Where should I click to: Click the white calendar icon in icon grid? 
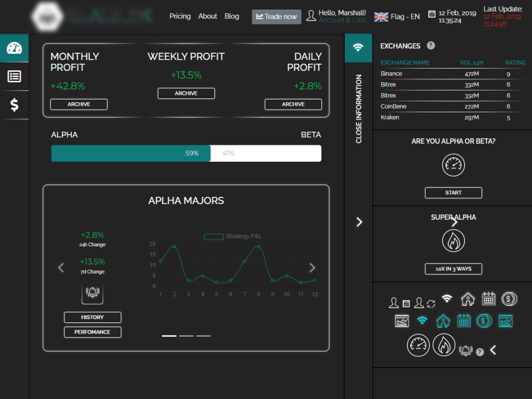click(x=488, y=299)
